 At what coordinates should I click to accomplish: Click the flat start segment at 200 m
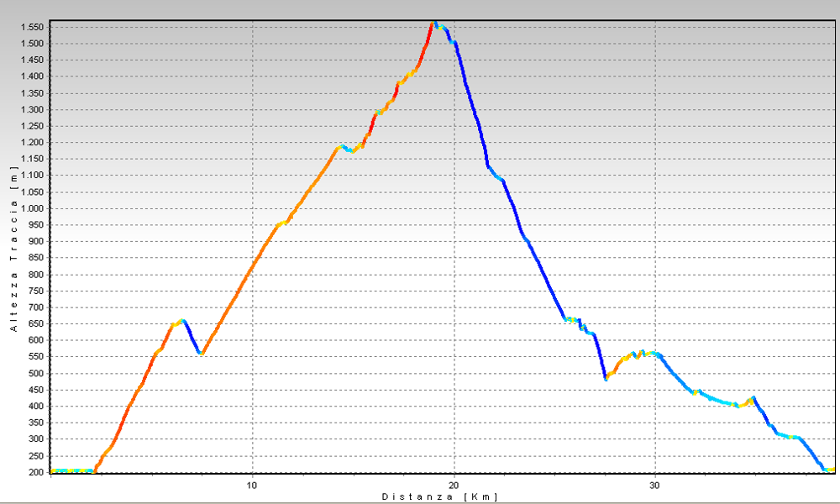pyautogui.click(x=71, y=470)
